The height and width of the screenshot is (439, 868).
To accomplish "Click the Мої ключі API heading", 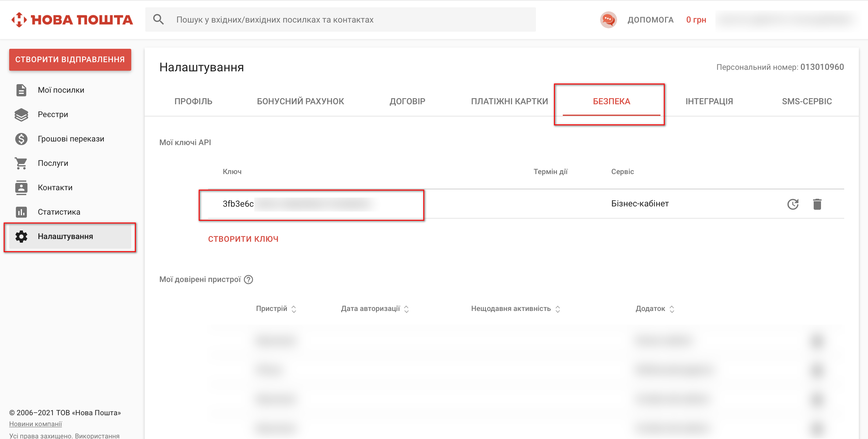I will pos(185,142).
